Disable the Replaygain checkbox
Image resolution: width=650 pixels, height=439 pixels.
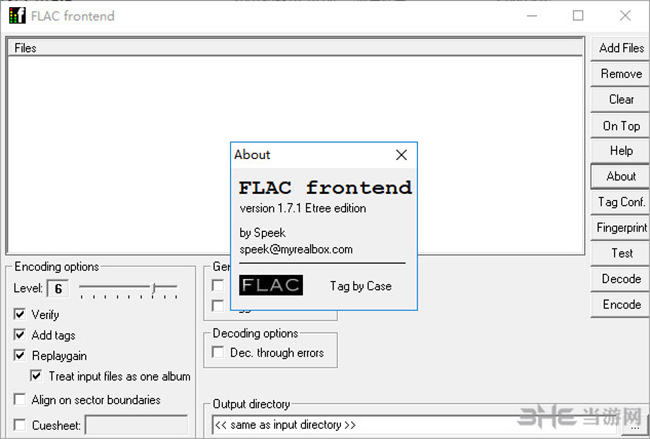pos(19,355)
